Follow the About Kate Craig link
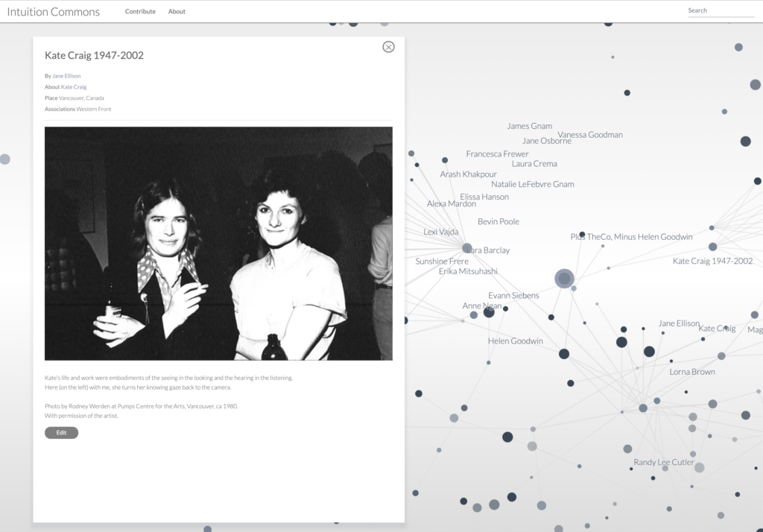Screen dimensions: 763x532 click(x=74, y=87)
